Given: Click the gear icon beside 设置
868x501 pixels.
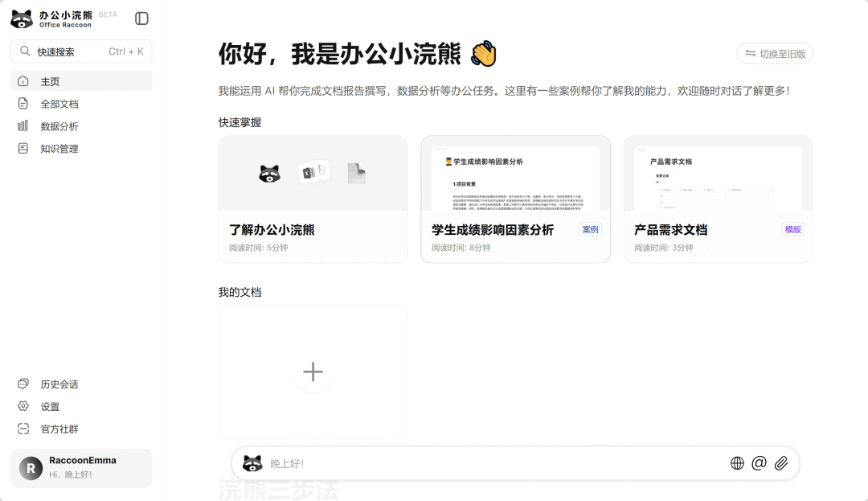Looking at the screenshot, I should pyautogui.click(x=23, y=406).
